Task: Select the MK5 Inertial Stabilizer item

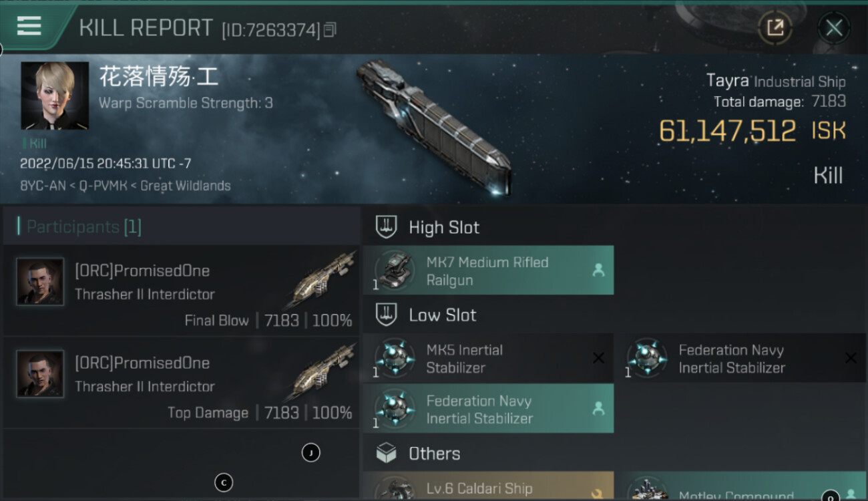Action: click(488, 359)
